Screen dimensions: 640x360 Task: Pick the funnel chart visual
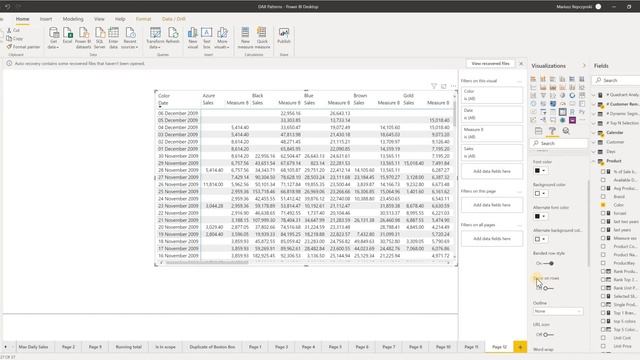(x=543, y=96)
